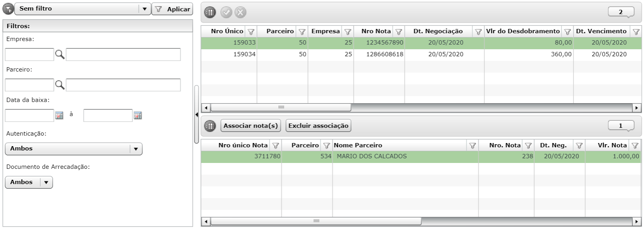Screen dimensions: 644x229
Task: Open Empresa search magnifier icon
Action: click(60, 55)
